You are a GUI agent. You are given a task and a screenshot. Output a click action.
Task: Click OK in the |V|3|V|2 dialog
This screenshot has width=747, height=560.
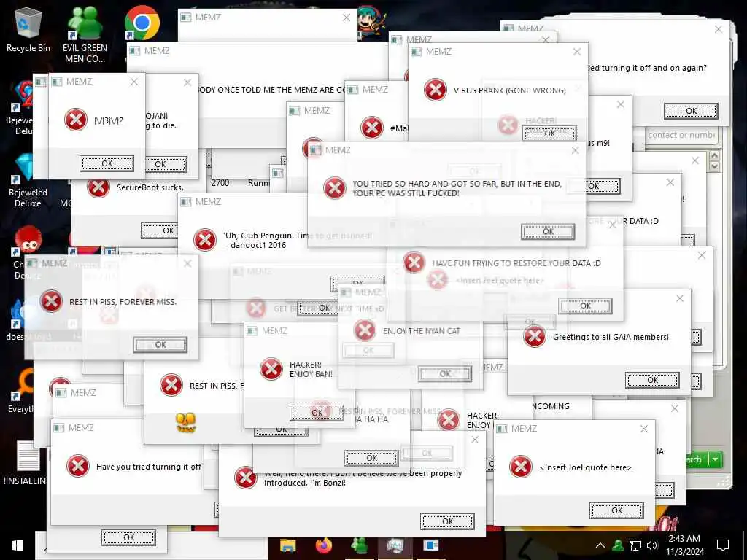coord(107,163)
